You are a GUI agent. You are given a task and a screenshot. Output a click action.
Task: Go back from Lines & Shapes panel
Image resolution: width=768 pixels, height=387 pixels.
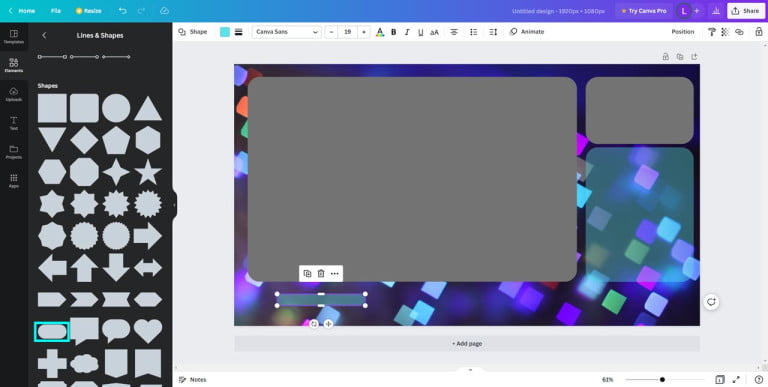(44, 35)
